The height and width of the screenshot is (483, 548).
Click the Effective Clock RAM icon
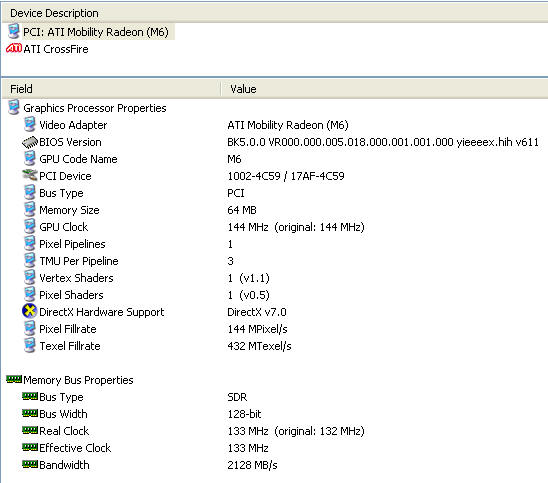tap(30, 447)
